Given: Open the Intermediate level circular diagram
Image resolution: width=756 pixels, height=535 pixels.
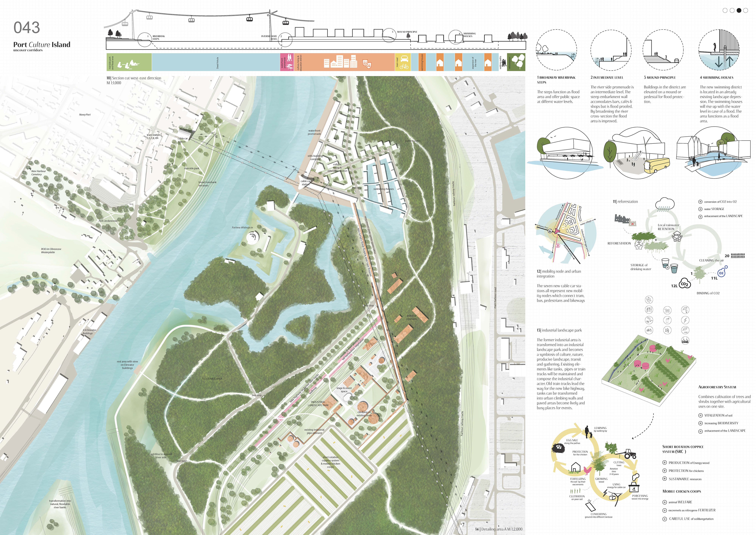Looking at the screenshot, I should click(x=611, y=50).
